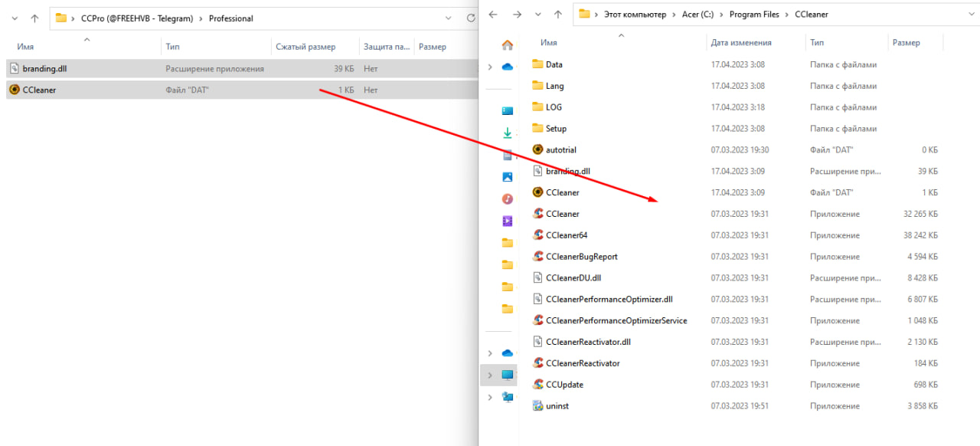
Task: Select the autotrial DAT file icon
Action: click(537, 150)
